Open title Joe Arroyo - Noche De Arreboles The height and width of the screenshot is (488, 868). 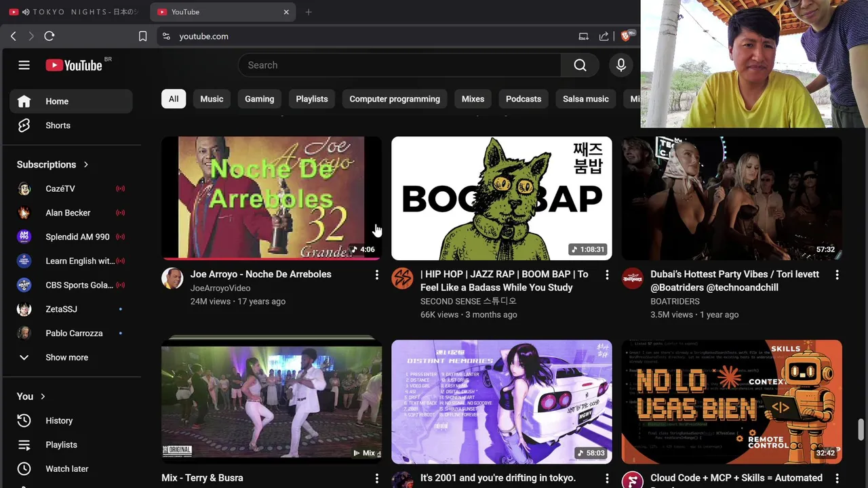pos(260,274)
